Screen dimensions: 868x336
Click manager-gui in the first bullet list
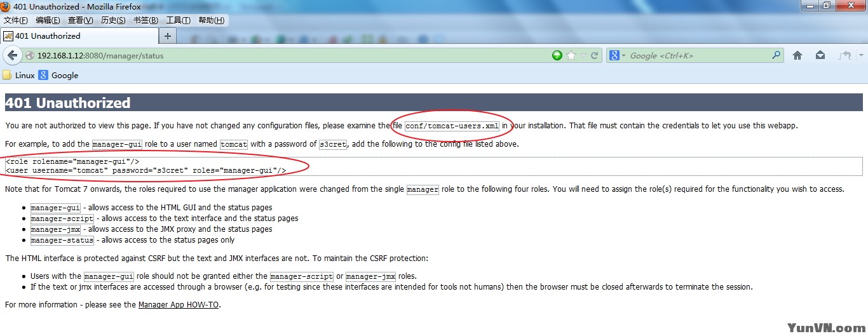[x=55, y=208]
